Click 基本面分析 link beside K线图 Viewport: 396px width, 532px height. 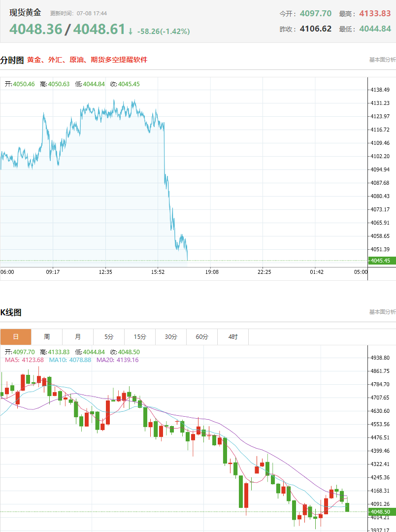(382, 312)
